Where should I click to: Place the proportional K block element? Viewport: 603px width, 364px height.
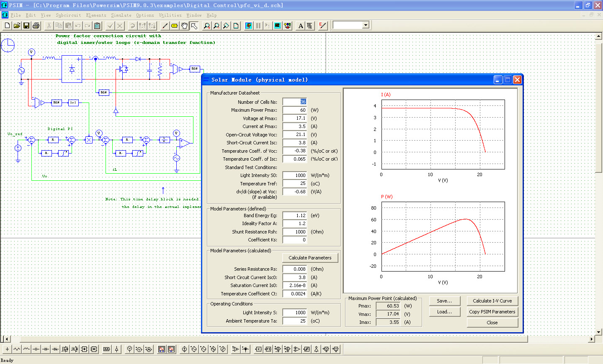pos(258,349)
